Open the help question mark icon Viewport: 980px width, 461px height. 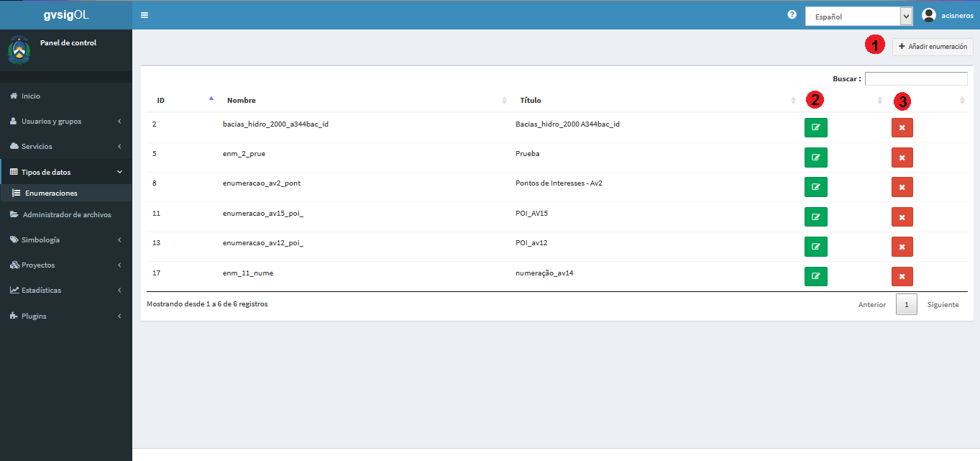(792, 15)
